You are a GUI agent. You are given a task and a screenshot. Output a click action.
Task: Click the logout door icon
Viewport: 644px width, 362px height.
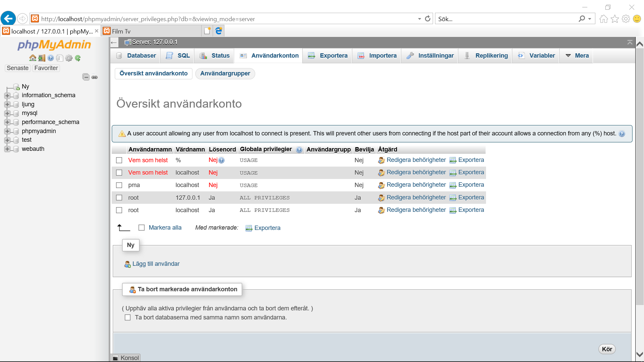[42, 58]
